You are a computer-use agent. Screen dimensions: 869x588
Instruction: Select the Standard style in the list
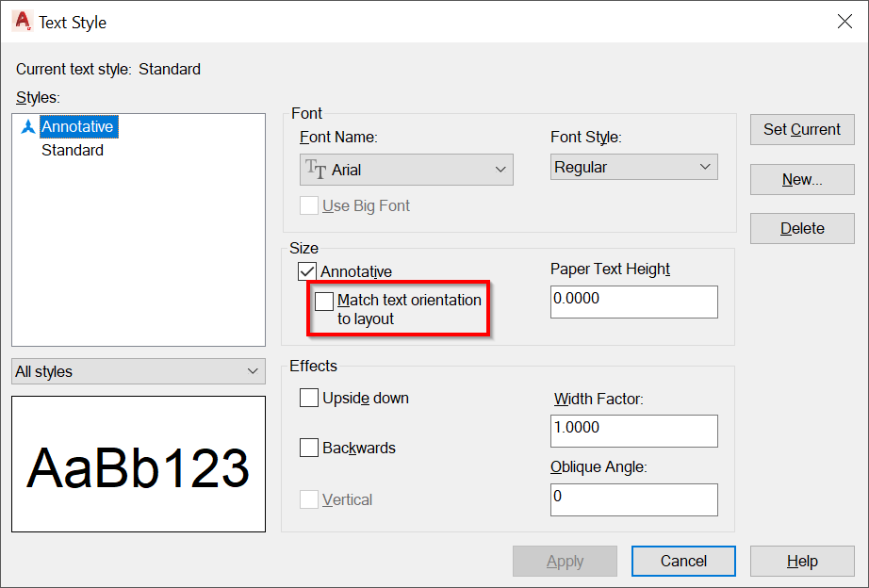pyautogui.click(x=73, y=150)
